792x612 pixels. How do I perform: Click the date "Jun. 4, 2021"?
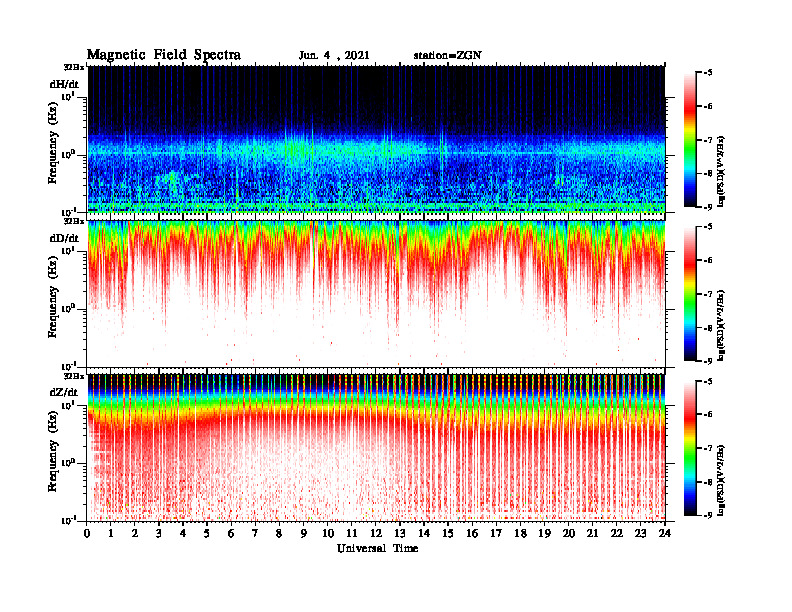pyautogui.click(x=334, y=56)
